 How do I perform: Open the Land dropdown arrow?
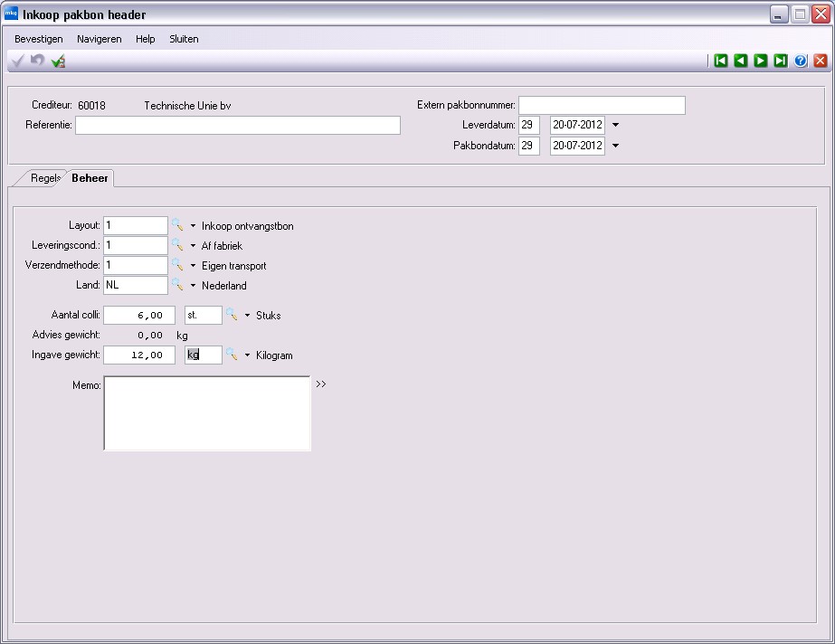(193, 286)
